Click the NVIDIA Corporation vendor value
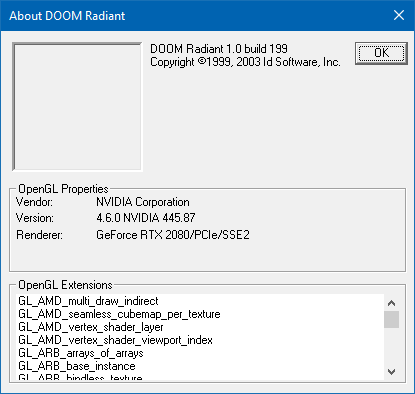The height and width of the screenshot is (394, 415). tap(143, 202)
